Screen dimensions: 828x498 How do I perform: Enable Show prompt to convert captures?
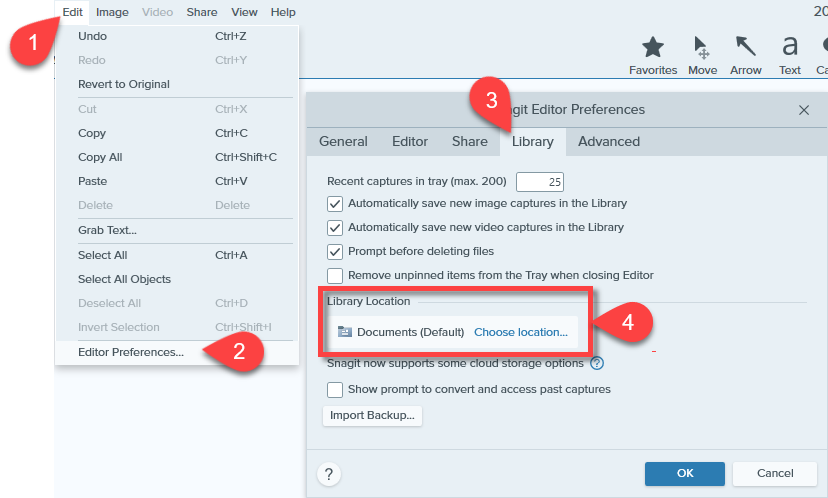click(x=336, y=389)
